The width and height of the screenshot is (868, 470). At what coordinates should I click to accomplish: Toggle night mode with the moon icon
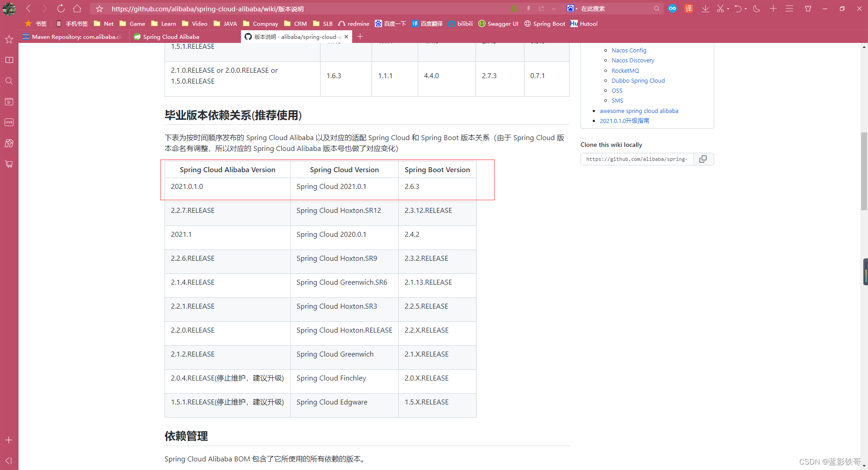[757, 9]
